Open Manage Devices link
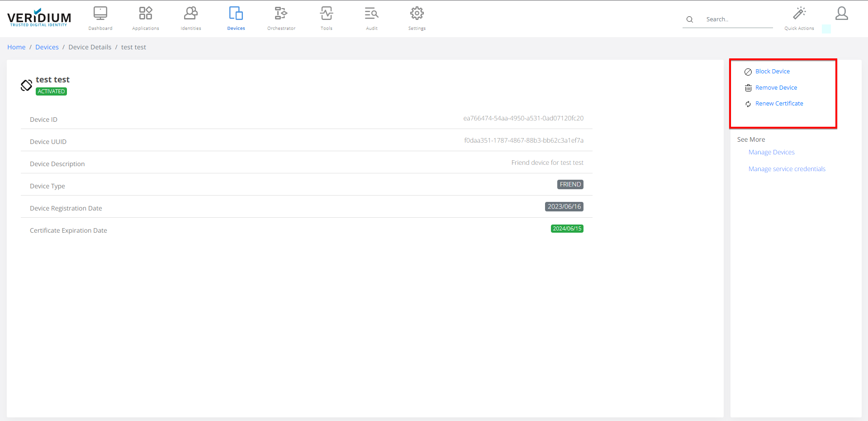This screenshot has height=421, width=868. [x=771, y=153]
